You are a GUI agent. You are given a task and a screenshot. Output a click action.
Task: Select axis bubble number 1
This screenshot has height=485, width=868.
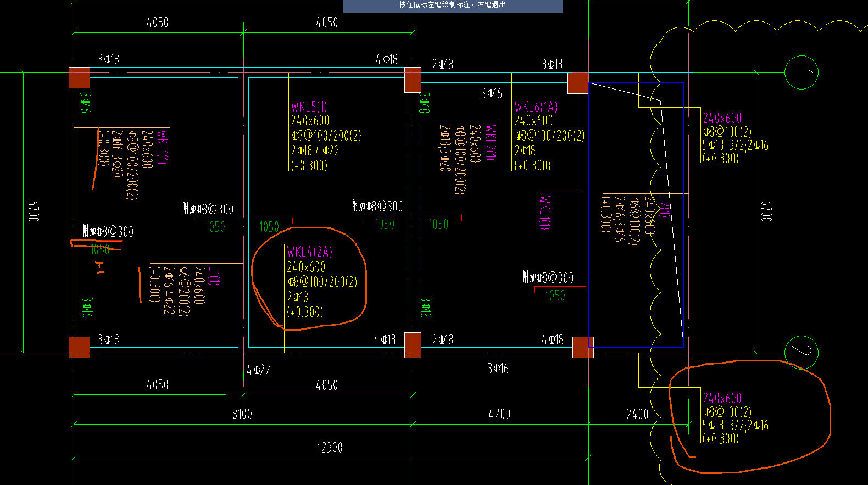tap(802, 72)
